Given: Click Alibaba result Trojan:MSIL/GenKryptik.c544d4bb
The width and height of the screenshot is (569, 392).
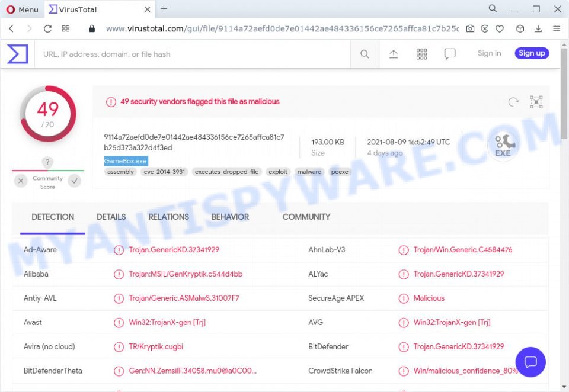Looking at the screenshot, I should tap(186, 274).
